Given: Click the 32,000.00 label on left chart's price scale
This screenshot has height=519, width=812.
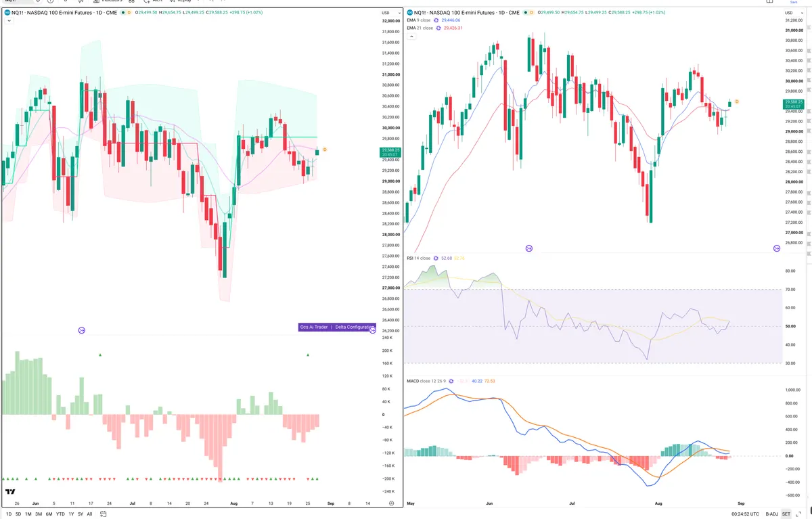Looking at the screenshot, I should pos(392,21).
